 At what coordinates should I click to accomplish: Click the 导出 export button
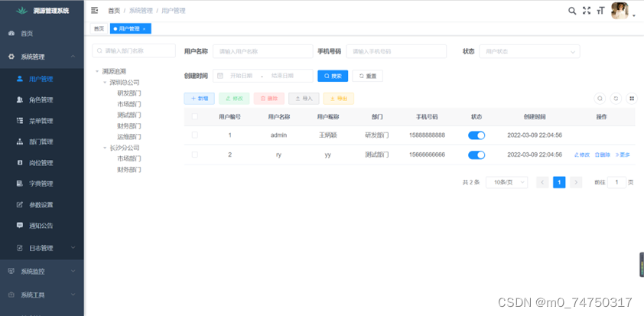(339, 99)
